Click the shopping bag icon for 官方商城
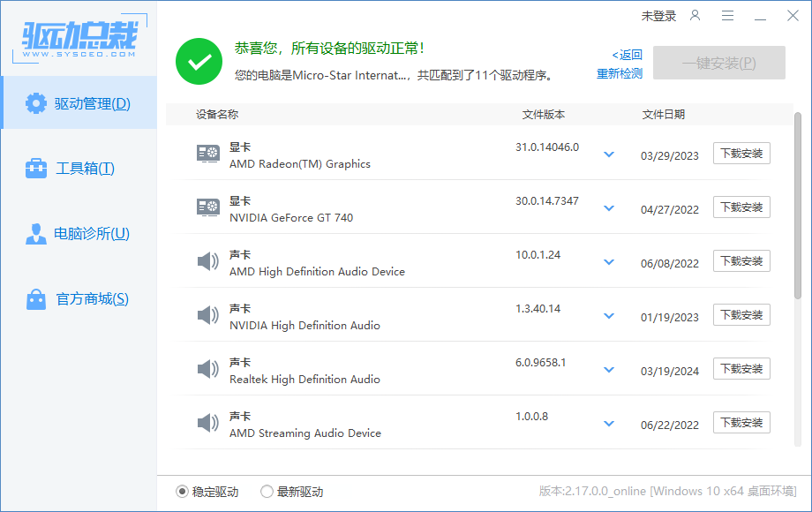The height and width of the screenshot is (512, 812). pos(35,299)
